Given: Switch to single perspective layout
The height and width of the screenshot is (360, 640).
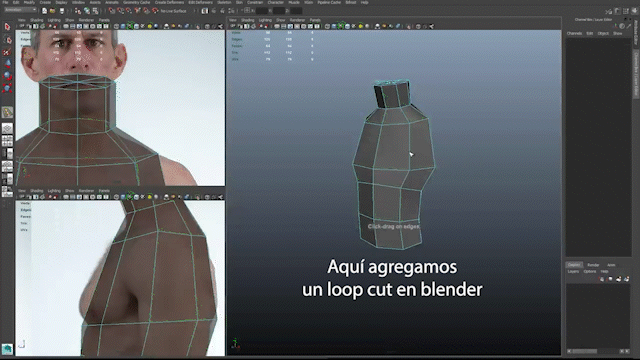Looking at the screenshot, I should point(7,129).
